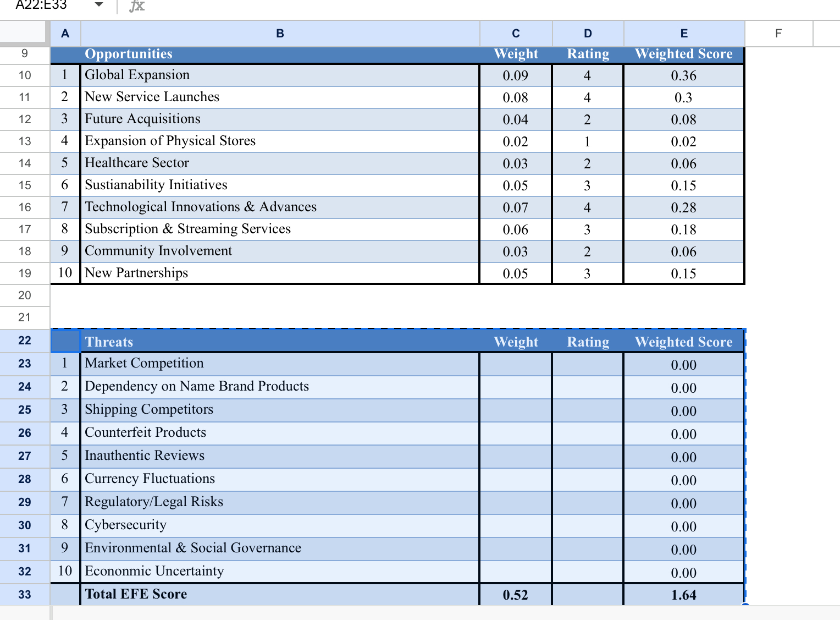Click the weighted score cell showing 1.64
840x620 pixels.
[683, 595]
